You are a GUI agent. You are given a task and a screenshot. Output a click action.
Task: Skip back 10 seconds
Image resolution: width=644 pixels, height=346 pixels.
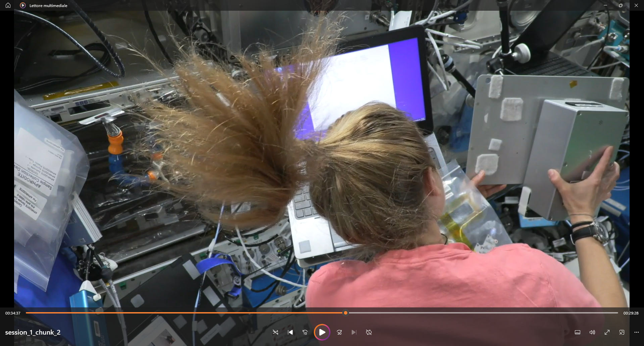click(x=305, y=332)
